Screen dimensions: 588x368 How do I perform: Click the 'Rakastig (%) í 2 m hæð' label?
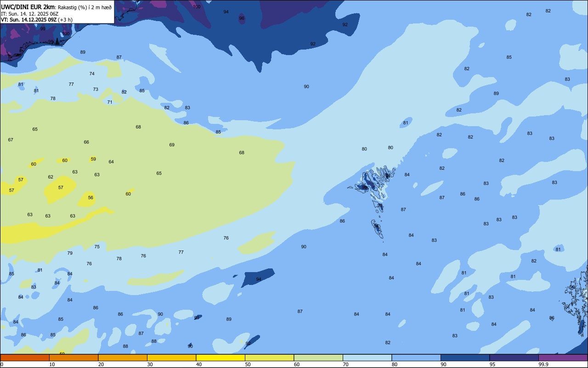(x=85, y=7)
